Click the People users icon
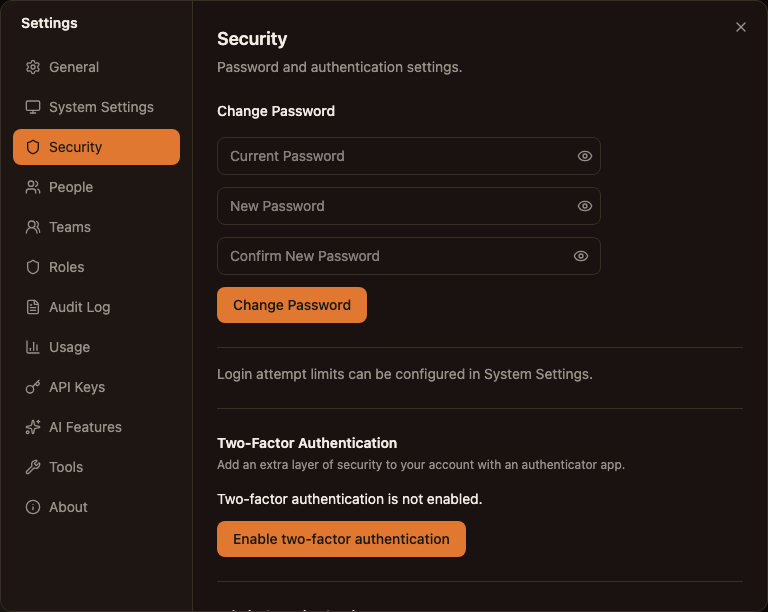Image resolution: width=768 pixels, height=612 pixels. pyautogui.click(x=33, y=187)
